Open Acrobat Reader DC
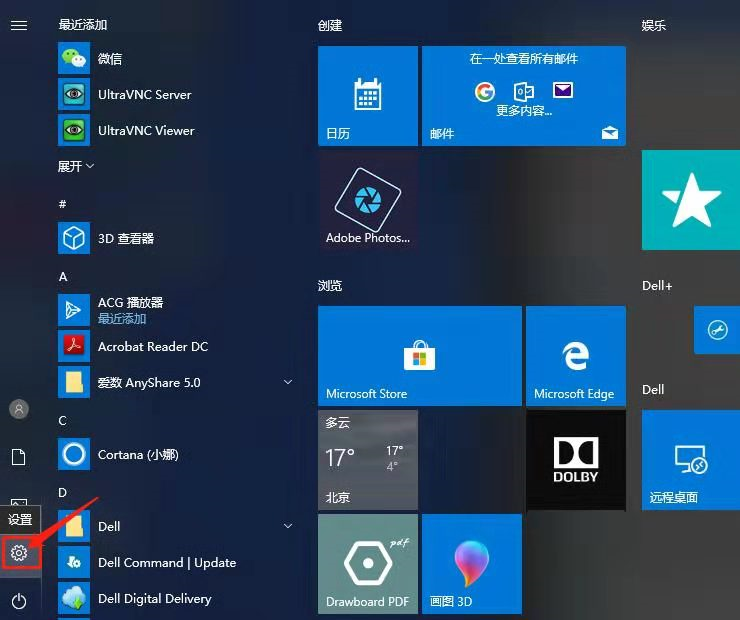740x620 pixels. tap(153, 347)
